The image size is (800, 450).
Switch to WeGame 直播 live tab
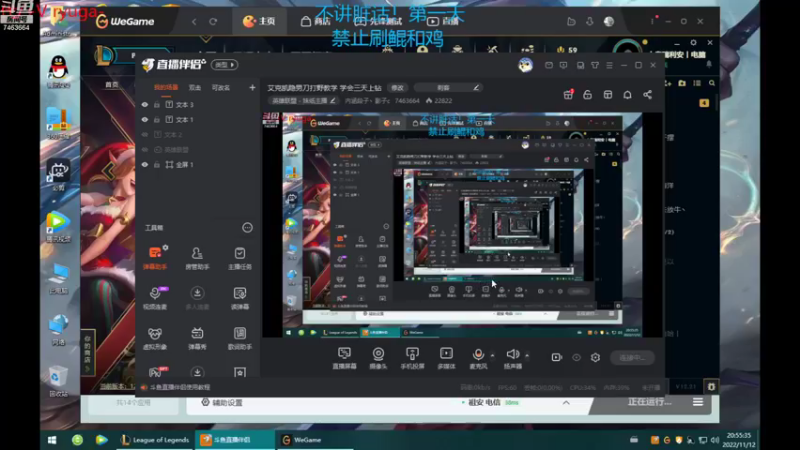click(x=442, y=21)
